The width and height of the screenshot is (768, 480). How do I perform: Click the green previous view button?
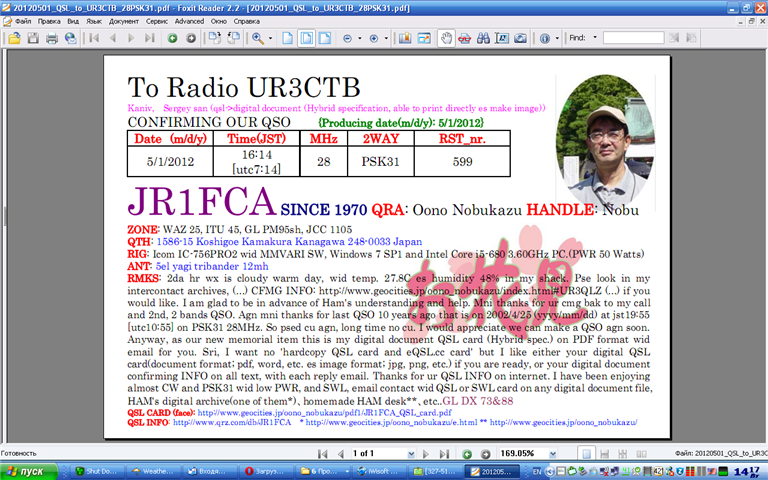coord(173,38)
